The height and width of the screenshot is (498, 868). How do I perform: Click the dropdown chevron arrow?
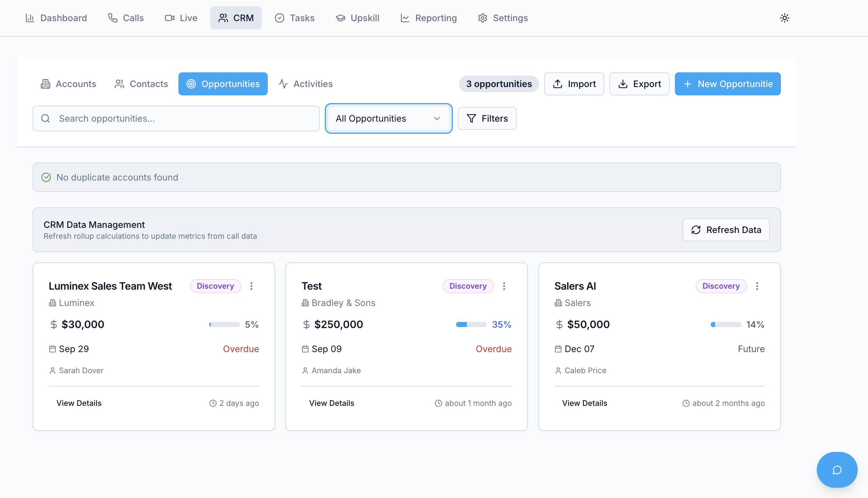point(437,118)
